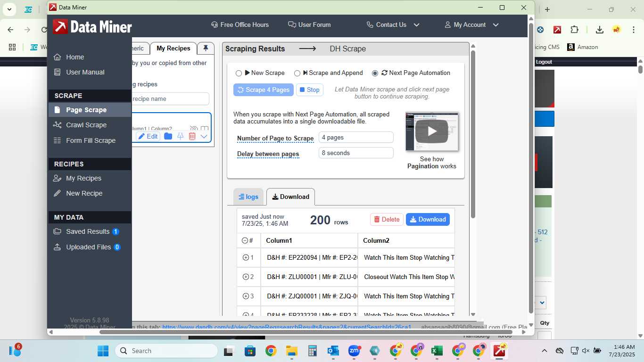
Task: Show hidden system tray icons
Action: tap(545, 351)
